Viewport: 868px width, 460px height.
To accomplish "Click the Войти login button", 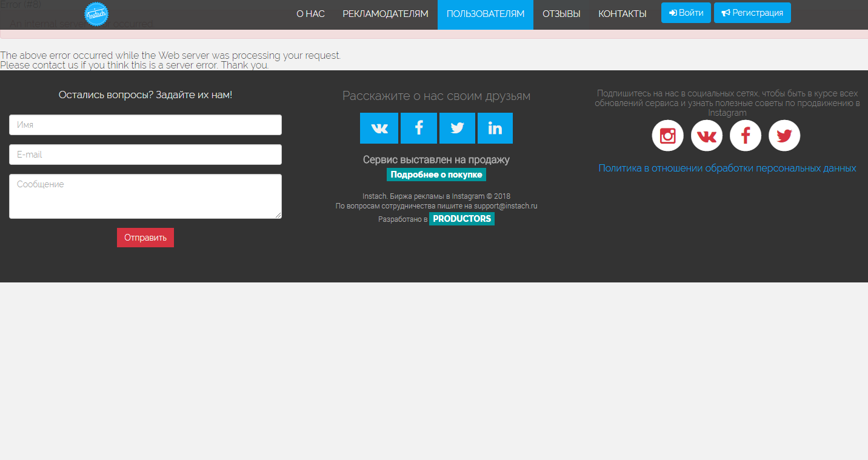I will click(x=686, y=13).
